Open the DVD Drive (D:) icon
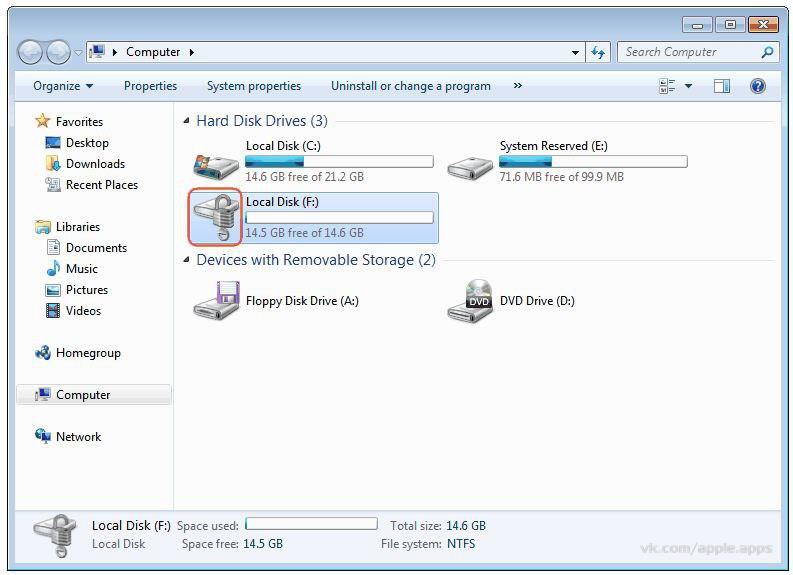Image resolution: width=793 pixels, height=575 pixels. click(x=470, y=301)
